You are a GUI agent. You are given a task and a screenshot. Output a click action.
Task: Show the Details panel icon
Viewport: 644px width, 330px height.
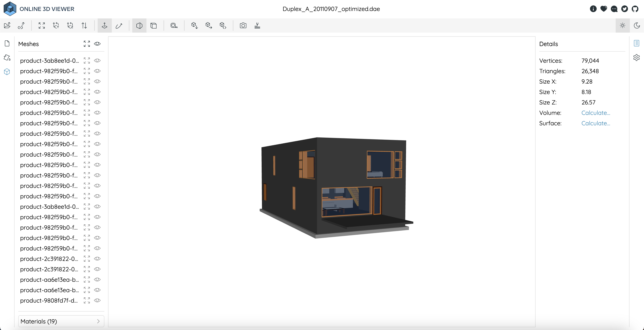[637, 43]
